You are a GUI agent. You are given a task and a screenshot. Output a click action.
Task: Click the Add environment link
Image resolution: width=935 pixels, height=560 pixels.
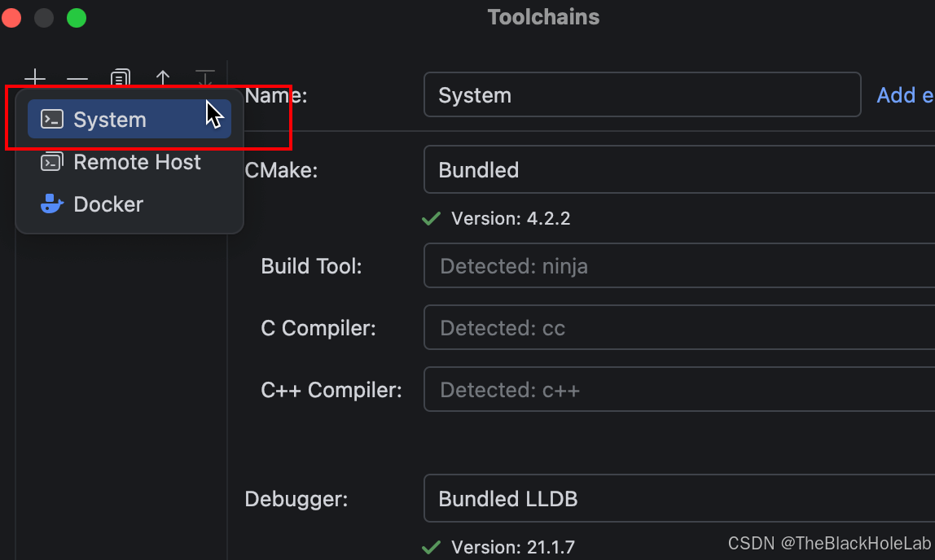[905, 95]
